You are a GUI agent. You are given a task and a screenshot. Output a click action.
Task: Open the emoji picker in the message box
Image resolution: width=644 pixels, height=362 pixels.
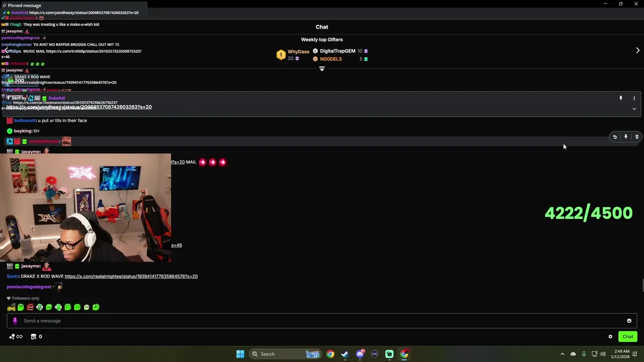tap(629, 321)
